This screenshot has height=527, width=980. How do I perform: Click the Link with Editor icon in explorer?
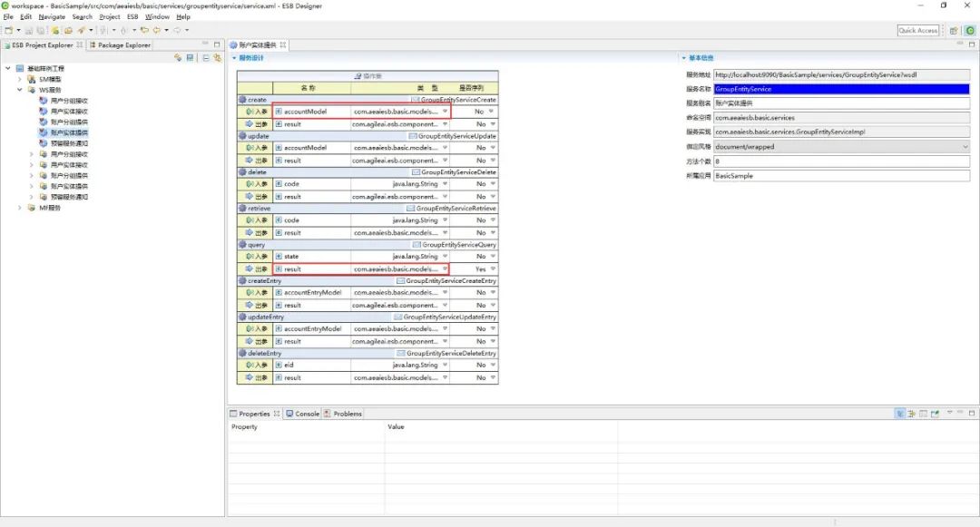tap(217, 57)
